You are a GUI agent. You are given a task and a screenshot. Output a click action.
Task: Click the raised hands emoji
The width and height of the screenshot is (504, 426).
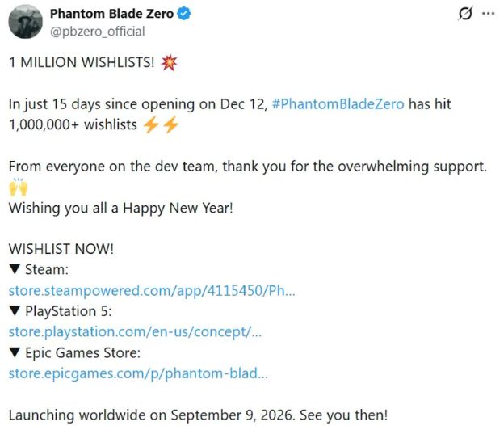[x=19, y=188]
